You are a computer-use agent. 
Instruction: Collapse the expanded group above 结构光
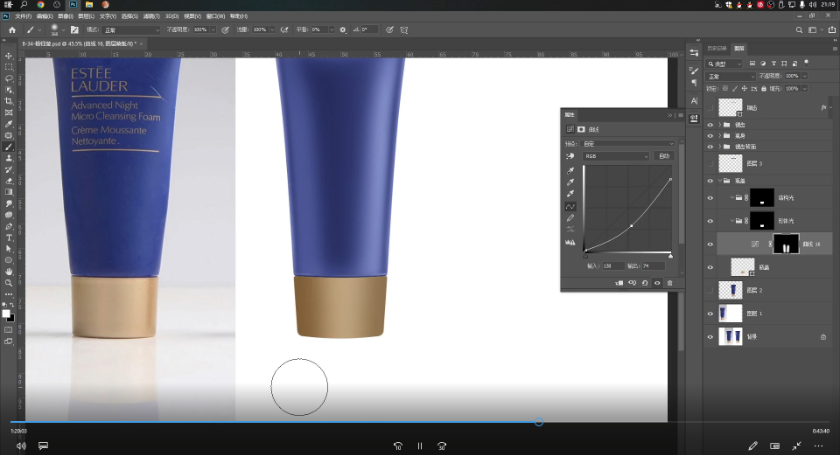[719, 181]
